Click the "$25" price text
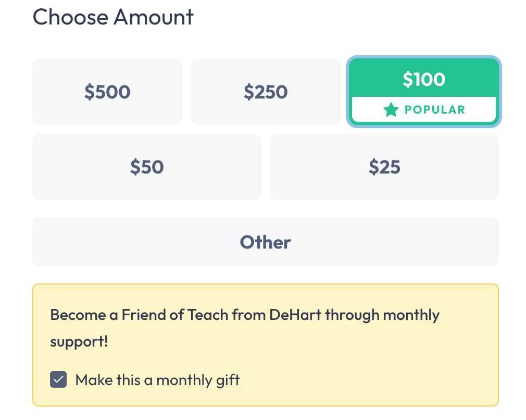 tap(384, 167)
